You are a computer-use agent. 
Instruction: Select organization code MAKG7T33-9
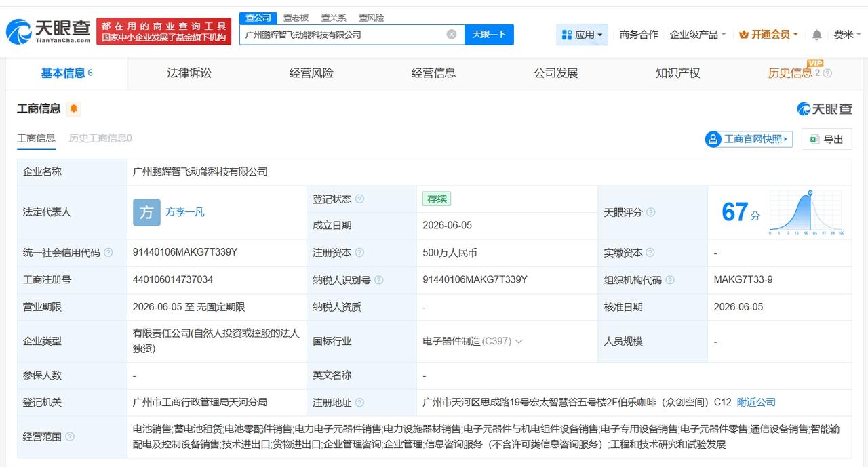click(743, 280)
